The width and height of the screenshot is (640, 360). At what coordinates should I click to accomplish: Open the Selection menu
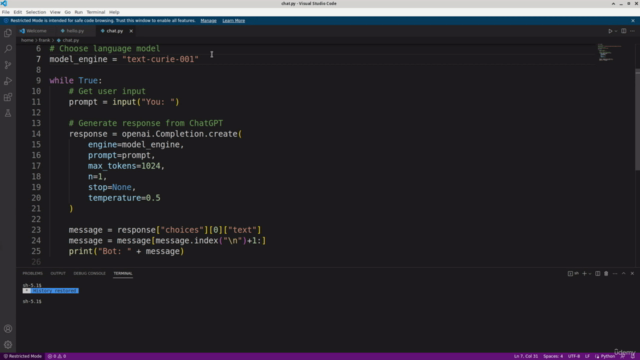[36, 12]
